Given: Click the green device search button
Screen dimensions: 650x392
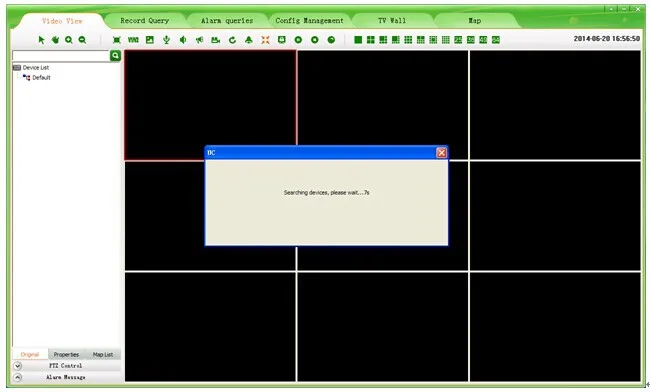Looking at the screenshot, I should click(x=115, y=56).
